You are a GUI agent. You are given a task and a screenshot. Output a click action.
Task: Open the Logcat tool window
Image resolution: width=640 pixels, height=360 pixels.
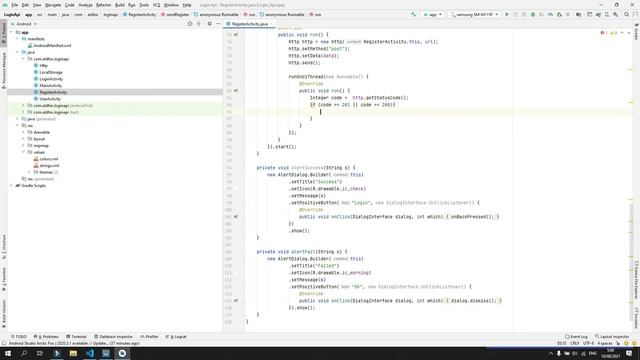[x=176, y=337]
